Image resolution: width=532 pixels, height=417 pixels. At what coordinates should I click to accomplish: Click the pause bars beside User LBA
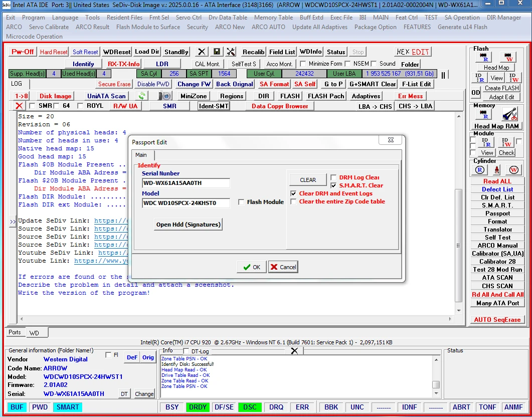443,75
